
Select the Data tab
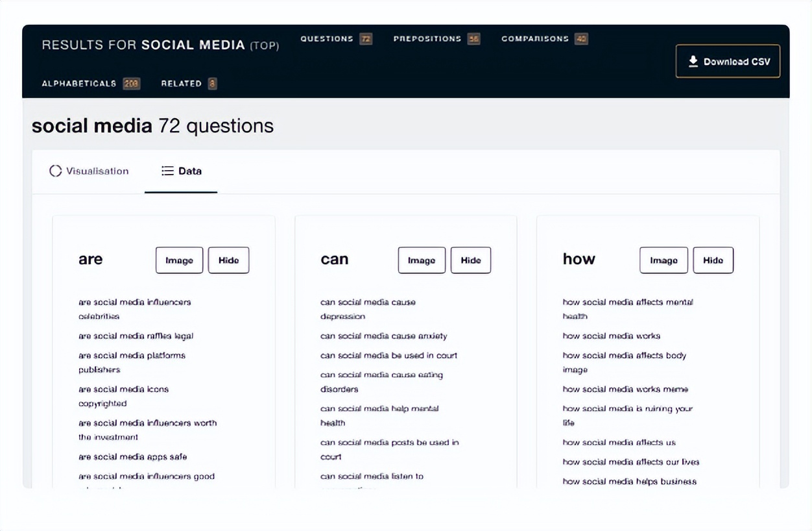182,171
